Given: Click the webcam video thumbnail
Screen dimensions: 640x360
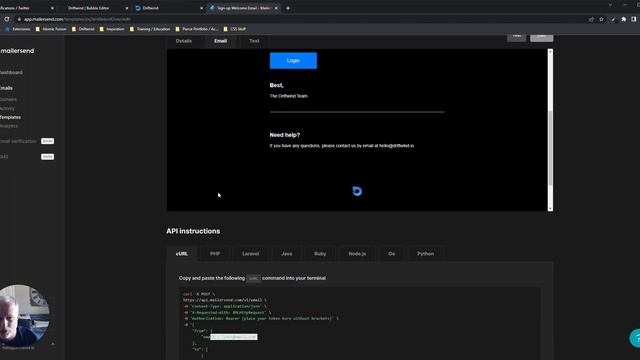Looking at the screenshot, I should (x=24, y=315).
